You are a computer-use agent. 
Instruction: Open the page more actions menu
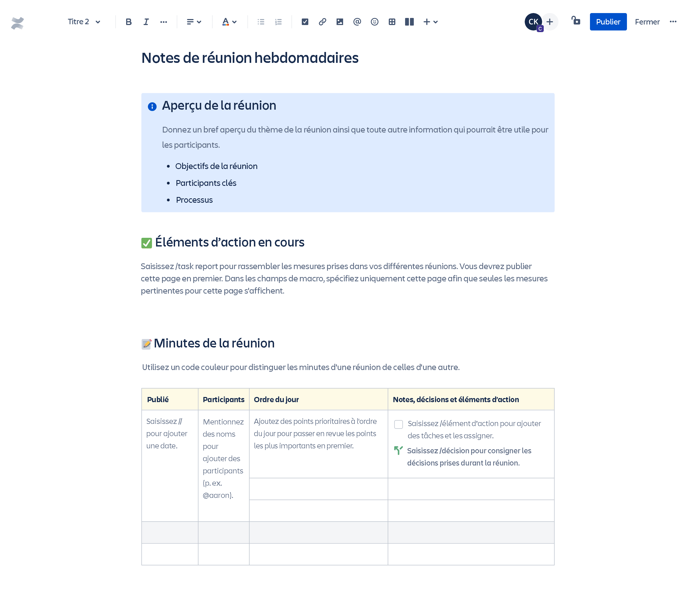(x=673, y=21)
